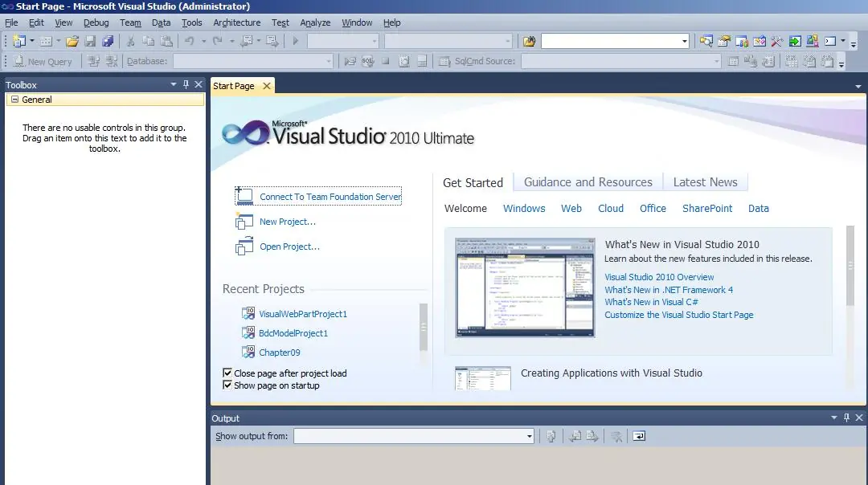
Task: Open the Solution Configurations combo box
Action: pos(342,42)
